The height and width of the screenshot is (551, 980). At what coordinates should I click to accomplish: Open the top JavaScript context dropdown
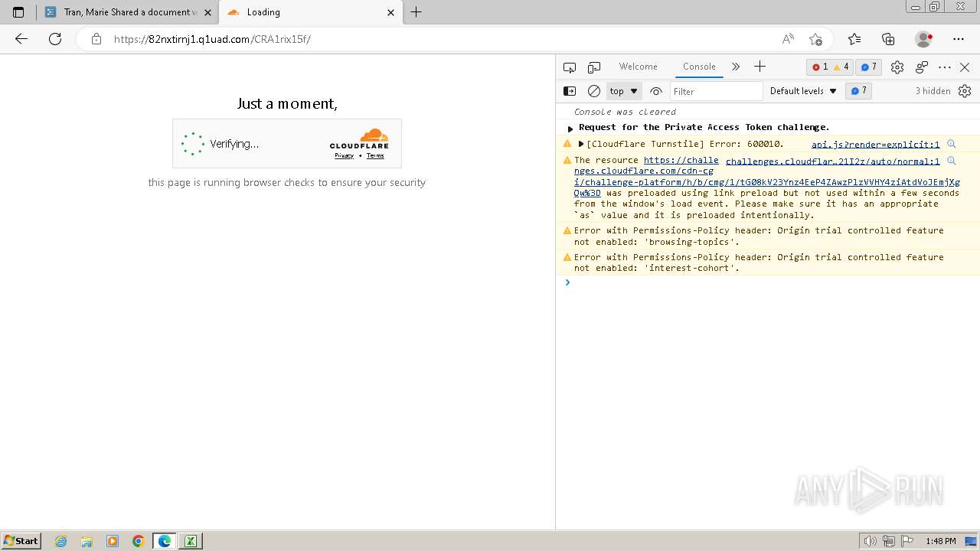(x=624, y=91)
